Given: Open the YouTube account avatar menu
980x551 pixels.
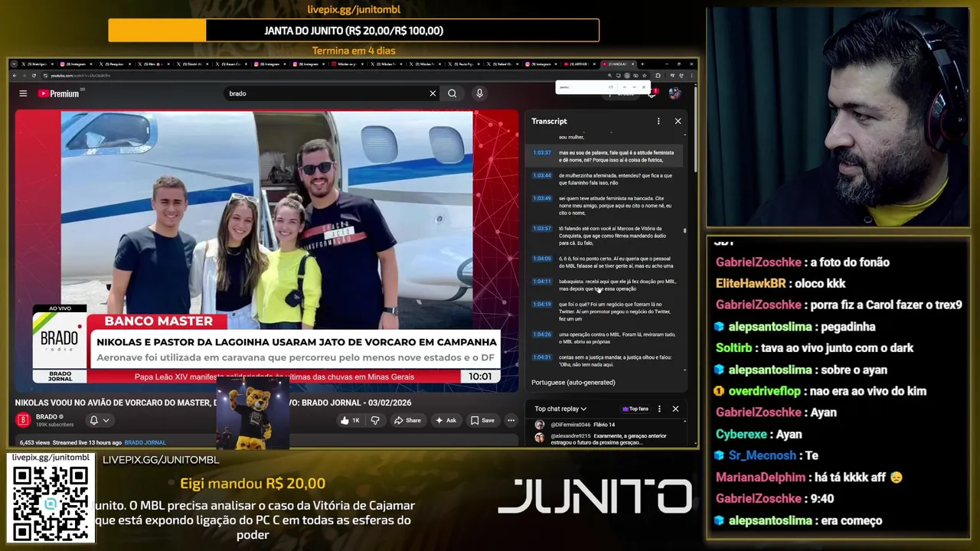Looking at the screenshot, I should tap(675, 93).
